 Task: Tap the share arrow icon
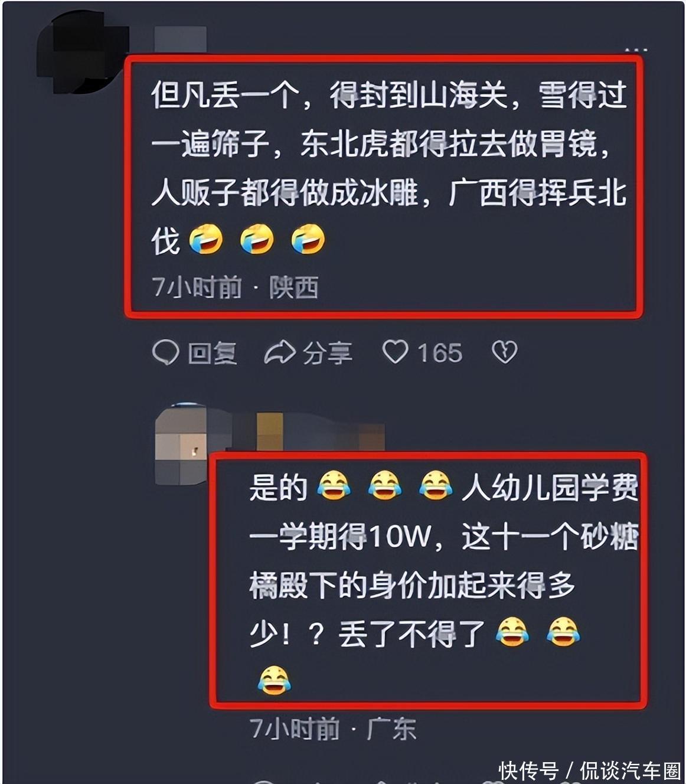(279, 352)
